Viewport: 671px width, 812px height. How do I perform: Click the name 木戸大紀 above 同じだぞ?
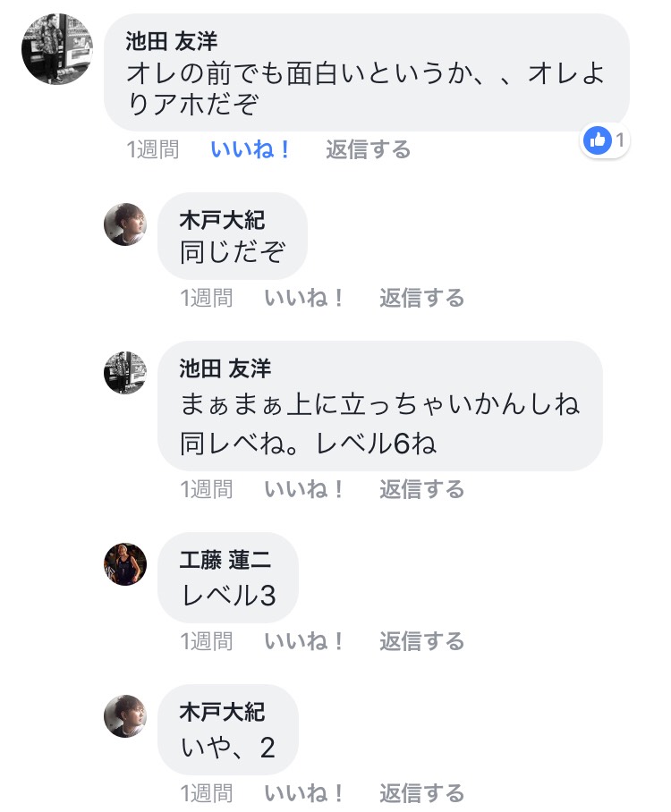point(222,219)
